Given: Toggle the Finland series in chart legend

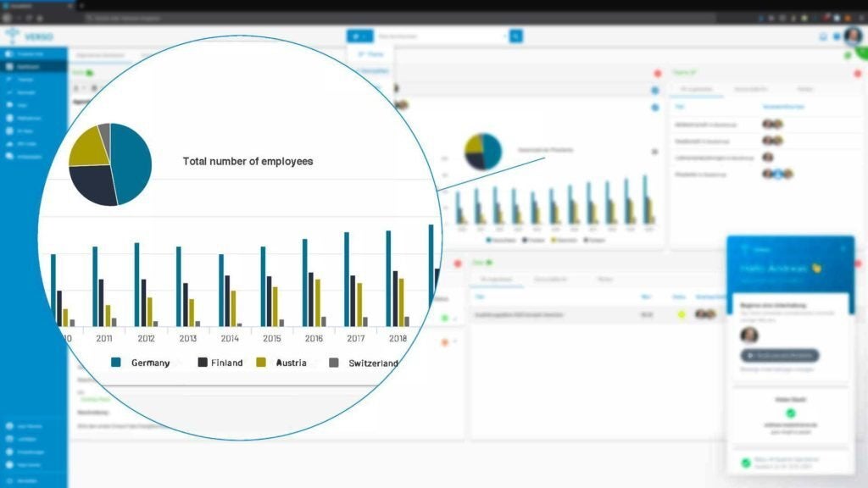Looking at the screenshot, I should tap(220, 363).
